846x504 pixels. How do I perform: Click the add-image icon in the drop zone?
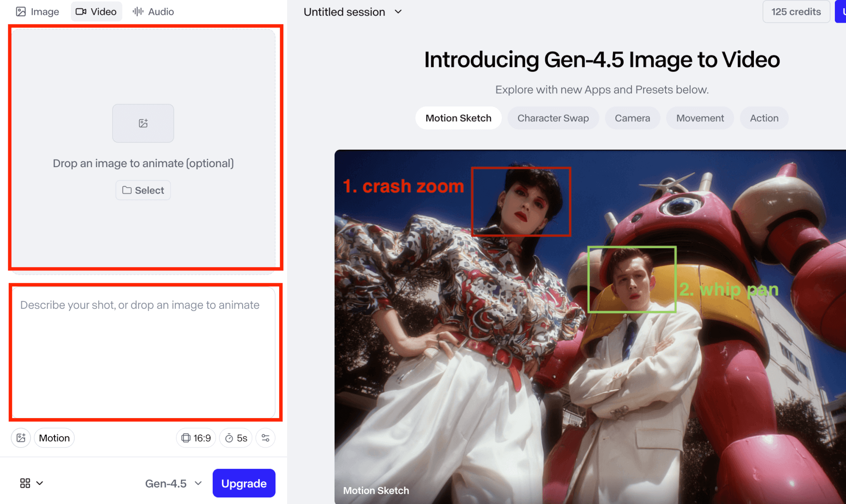pyautogui.click(x=143, y=123)
